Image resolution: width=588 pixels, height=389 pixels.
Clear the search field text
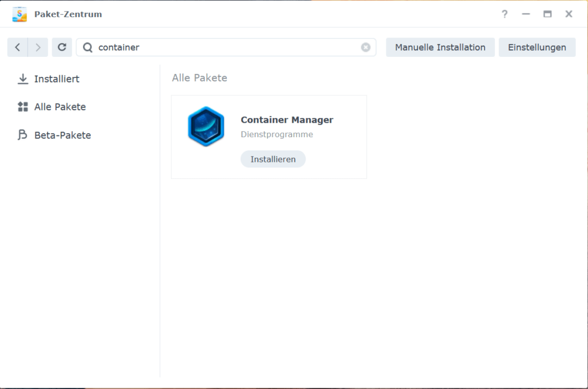click(x=366, y=47)
